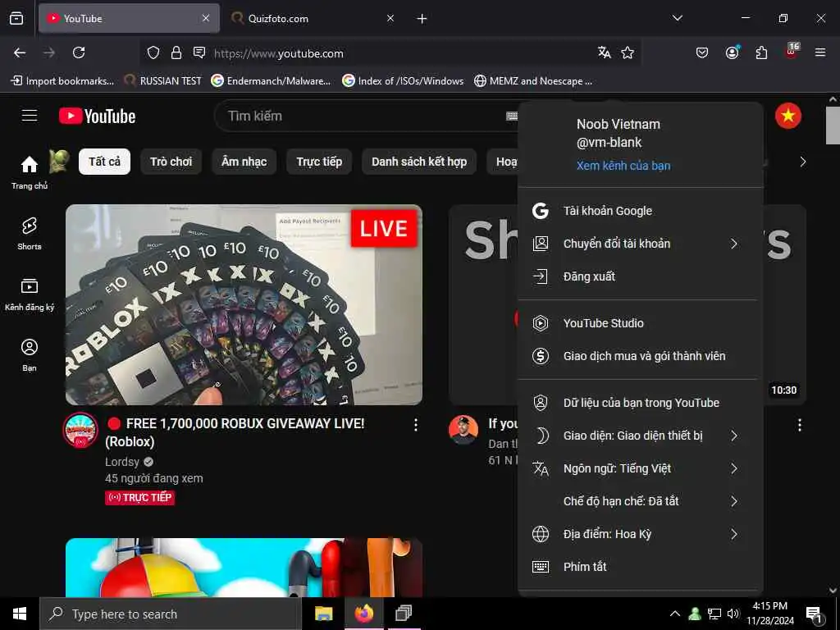
Task: Open more options for the second video
Action: pyautogui.click(x=799, y=425)
